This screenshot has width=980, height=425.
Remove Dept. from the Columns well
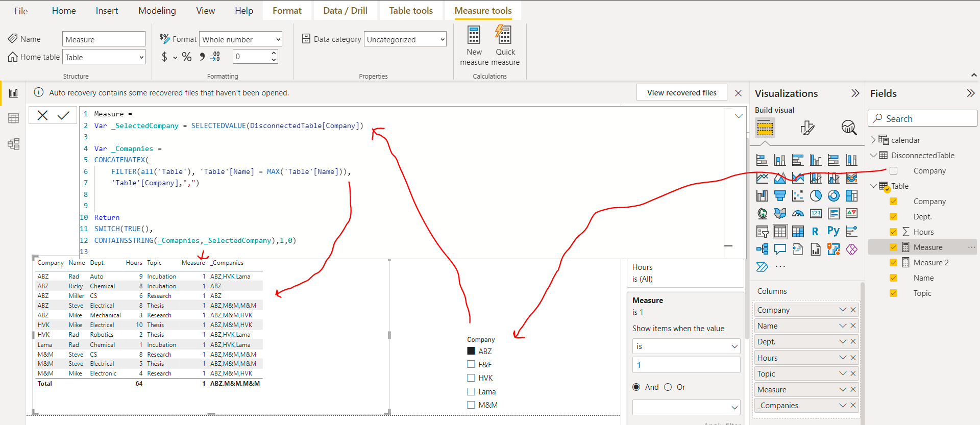pos(853,341)
